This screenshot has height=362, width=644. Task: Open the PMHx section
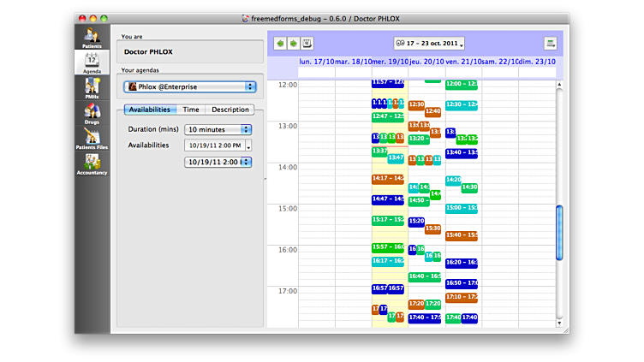click(92, 88)
